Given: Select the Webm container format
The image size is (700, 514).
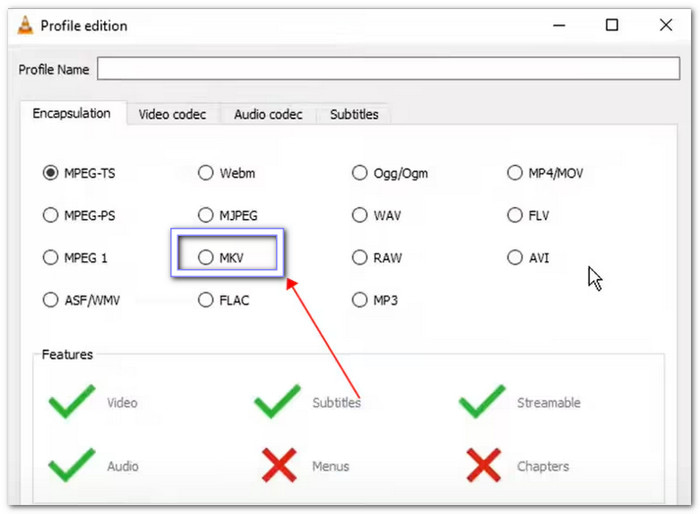Looking at the screenshot, I should point(206,173).
